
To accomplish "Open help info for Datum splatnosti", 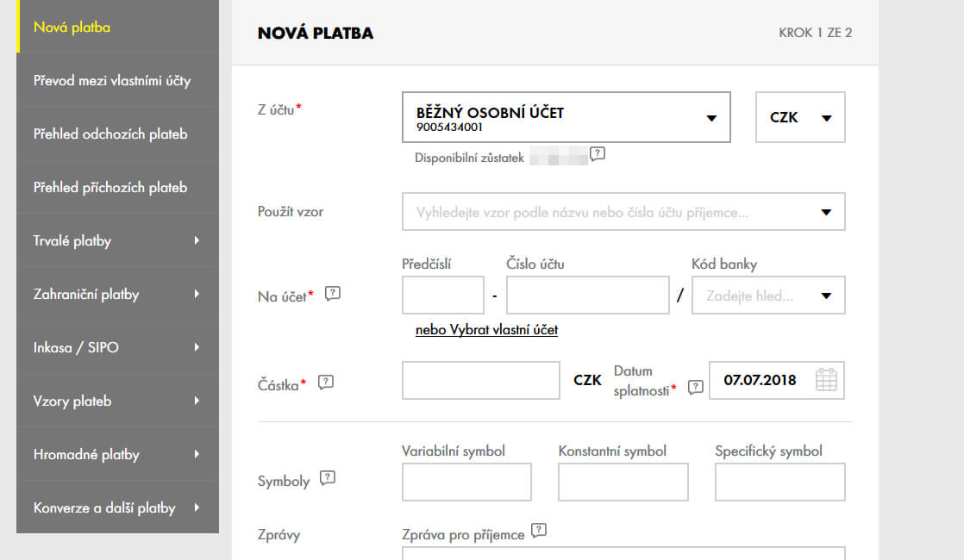I will (694, 388).
